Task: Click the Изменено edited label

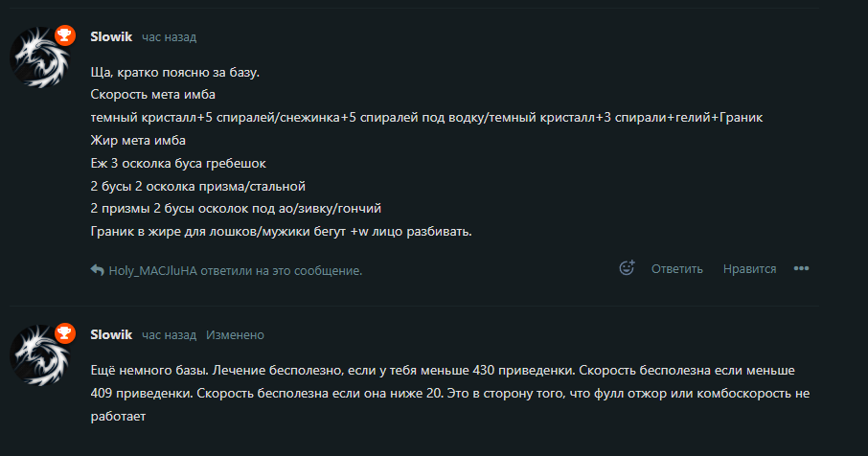Action: click(x=235, y=334)
